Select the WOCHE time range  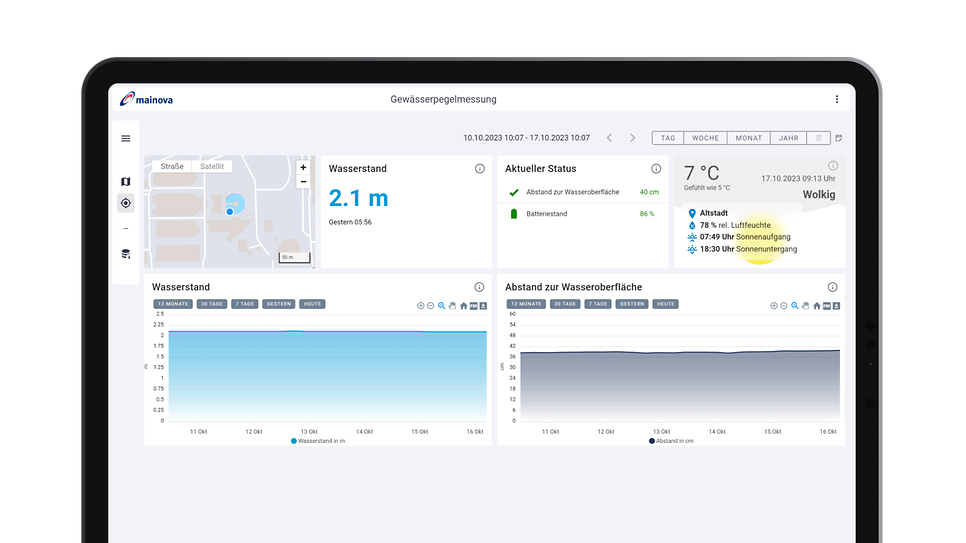coord(705,138)
